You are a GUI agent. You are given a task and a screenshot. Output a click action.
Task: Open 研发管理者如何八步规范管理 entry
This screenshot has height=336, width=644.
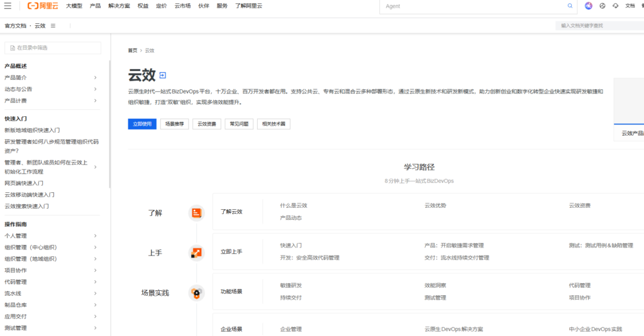[x=52, y=146]
